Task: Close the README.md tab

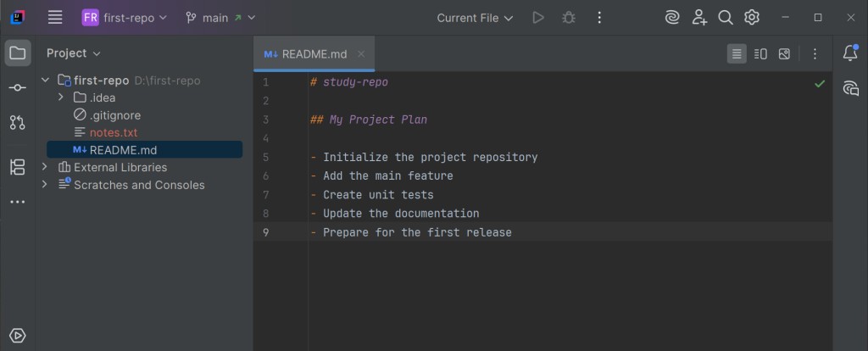Action: click(x=361, y=53)
